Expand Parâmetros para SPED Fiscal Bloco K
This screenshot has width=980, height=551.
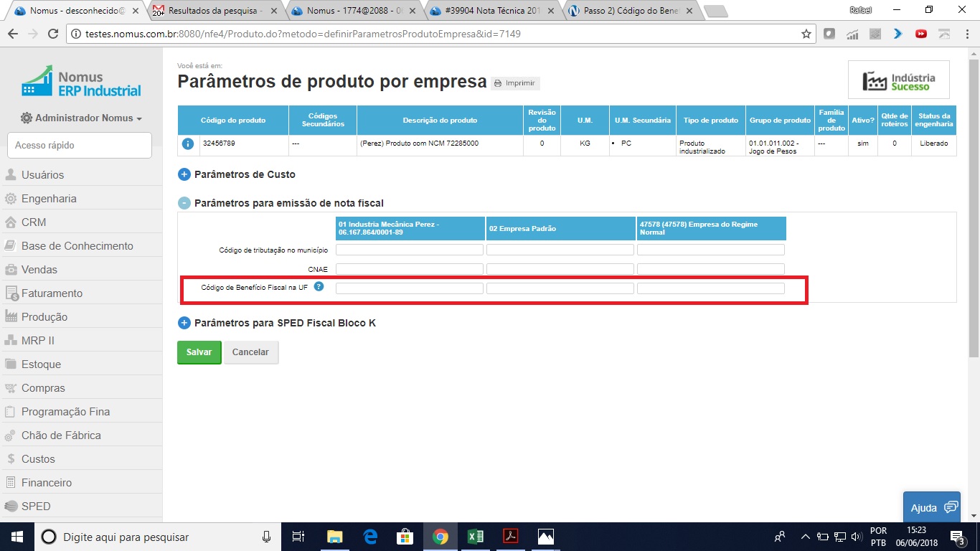click(184, 323)
